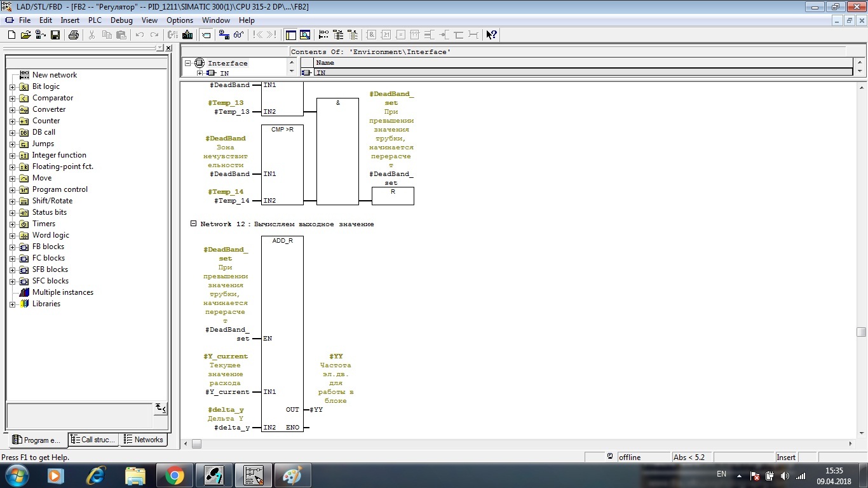Open the Insert menu
Viewport: 868px width, 488px height.
70,20
